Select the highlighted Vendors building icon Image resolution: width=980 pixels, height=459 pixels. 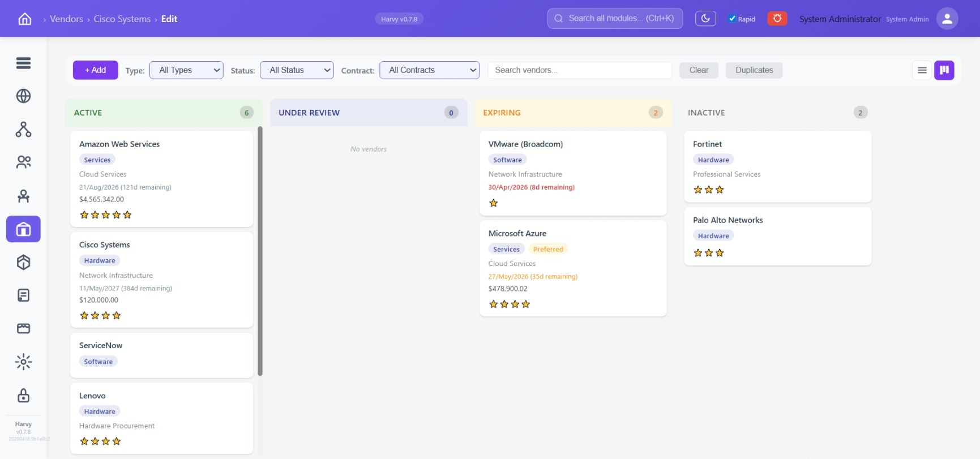click(23, 229)
